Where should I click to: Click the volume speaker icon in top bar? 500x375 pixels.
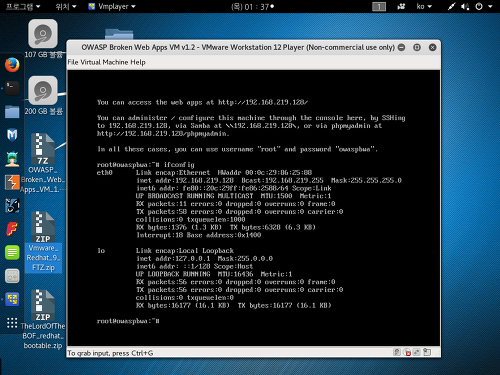point(465,6)
